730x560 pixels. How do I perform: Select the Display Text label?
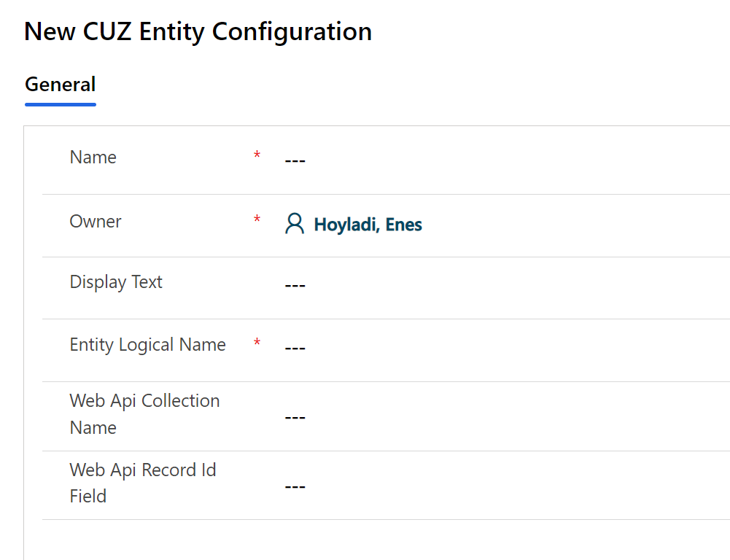116,282
